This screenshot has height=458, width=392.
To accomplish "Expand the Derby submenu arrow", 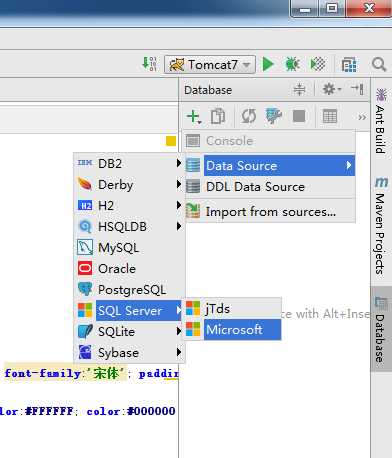I will click(x=179, y=184).
